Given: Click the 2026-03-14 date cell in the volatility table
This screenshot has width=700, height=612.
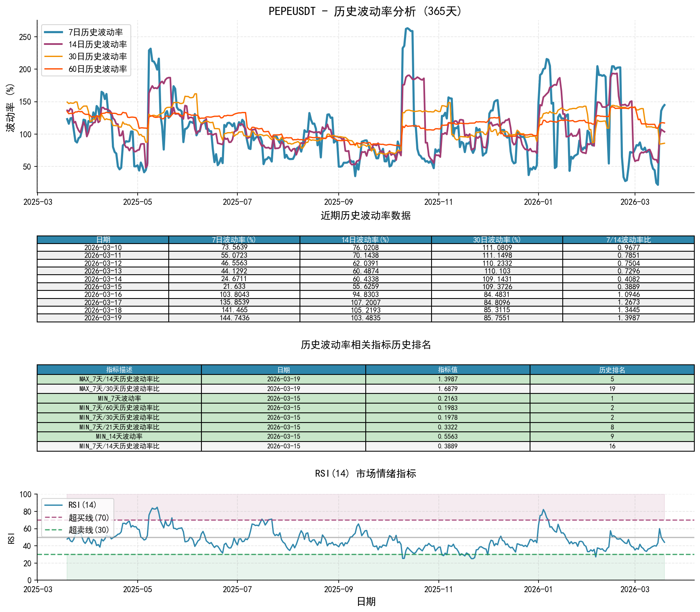Looking at the screenshot, I should point(103,279).
